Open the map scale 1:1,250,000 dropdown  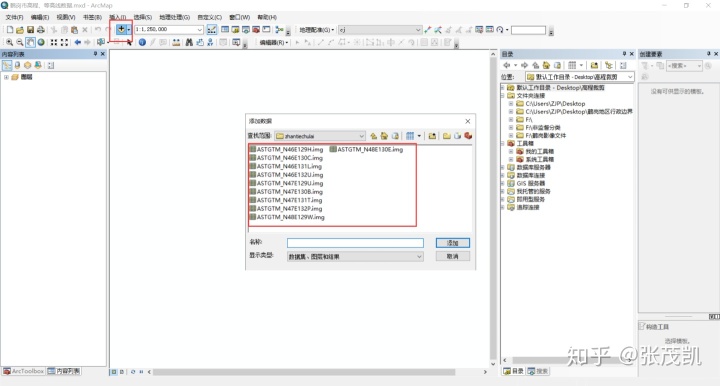[x=200, y=30]
